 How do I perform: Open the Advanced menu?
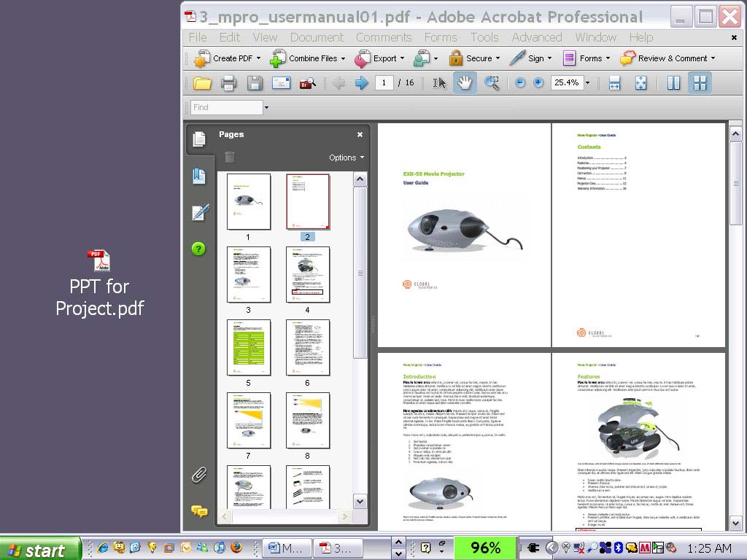tap(536, 37)
